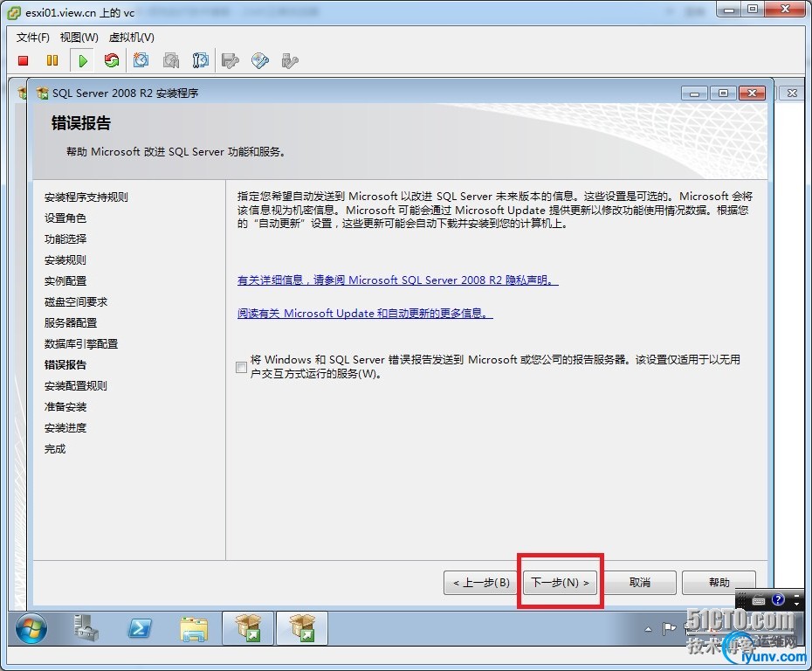
Task: Click the 帮助 help button
Action: pos(719,583)
